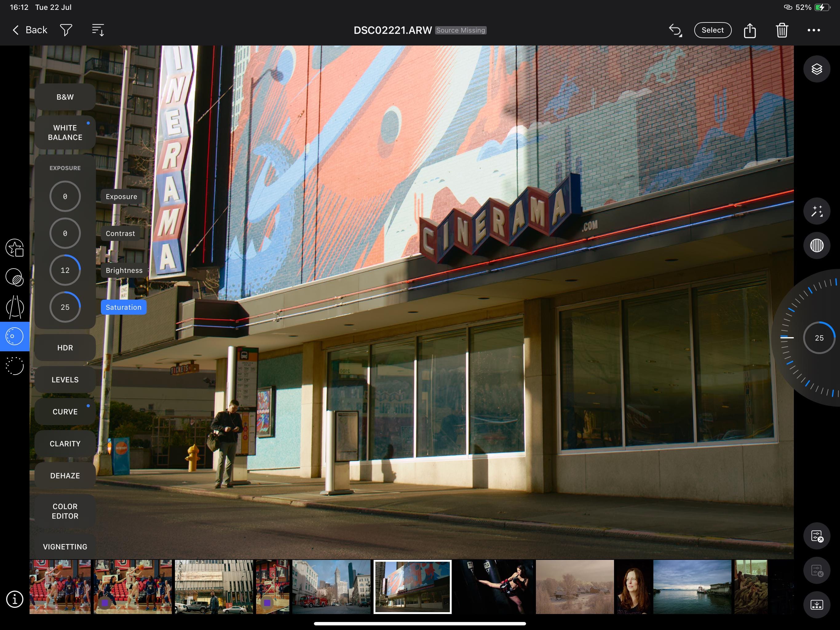Select the Brightness dial showing 12
The width and height of the screenshot is (840, 630).
(65, 270)
